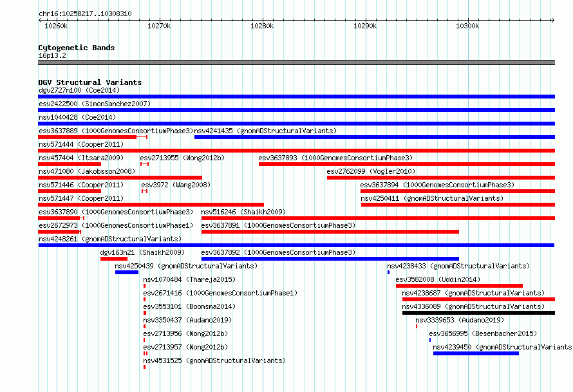
Task: Click the 16p13.2 band label
Action: click(x=52, y=55)
